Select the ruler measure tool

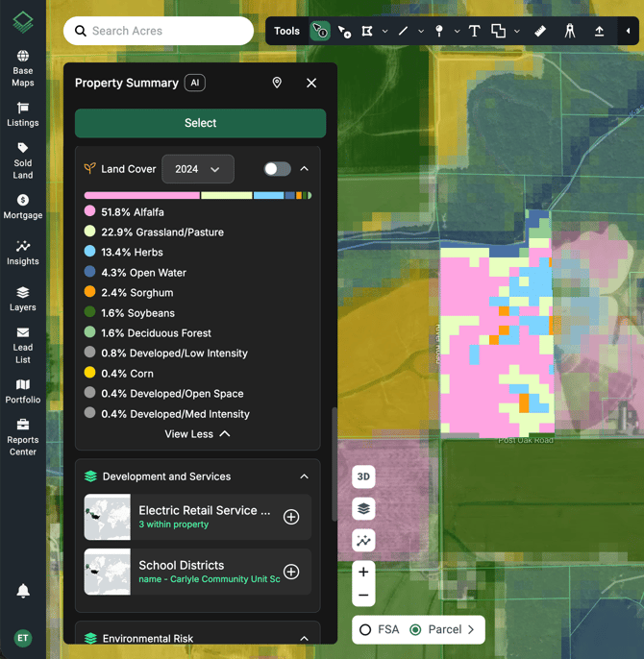point(540,31)
